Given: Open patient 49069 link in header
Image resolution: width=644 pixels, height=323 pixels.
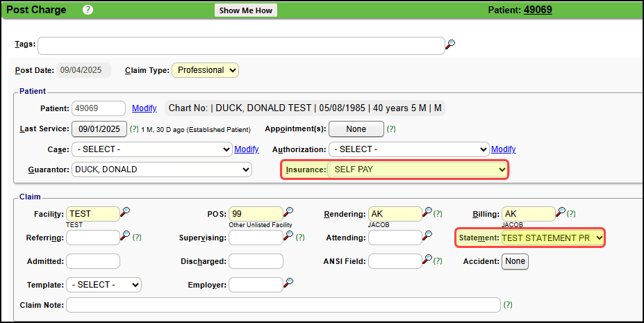Looking at the screenshot, I should pos(538,10).
